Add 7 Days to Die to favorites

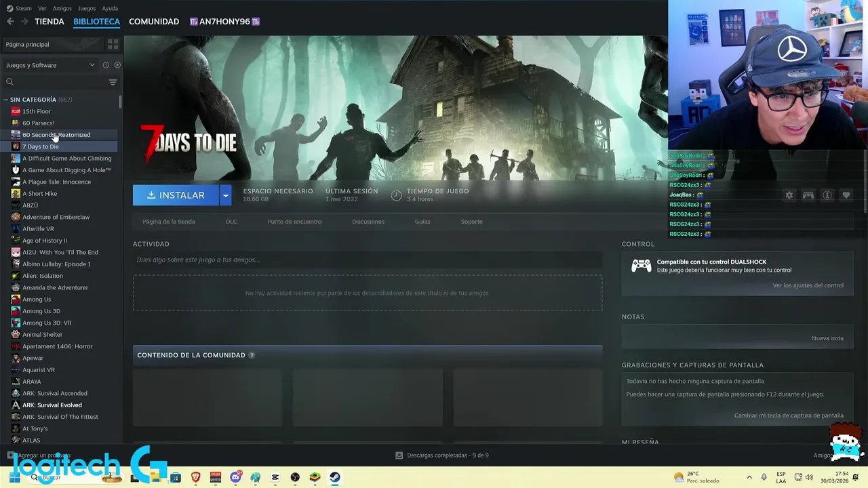(846, 195)
